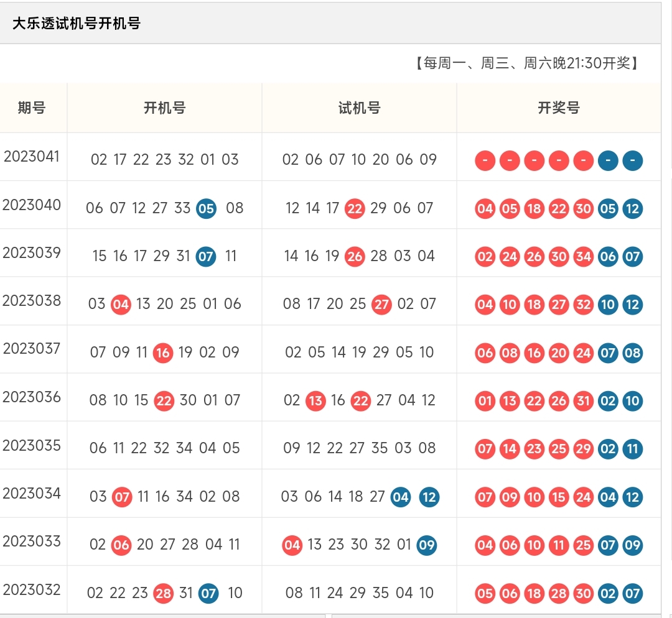Viewport: 672px width, 618px height.
Task: Click blue 08 ball in 开奖号 of 2023037
Action: (x=633, y=353)
